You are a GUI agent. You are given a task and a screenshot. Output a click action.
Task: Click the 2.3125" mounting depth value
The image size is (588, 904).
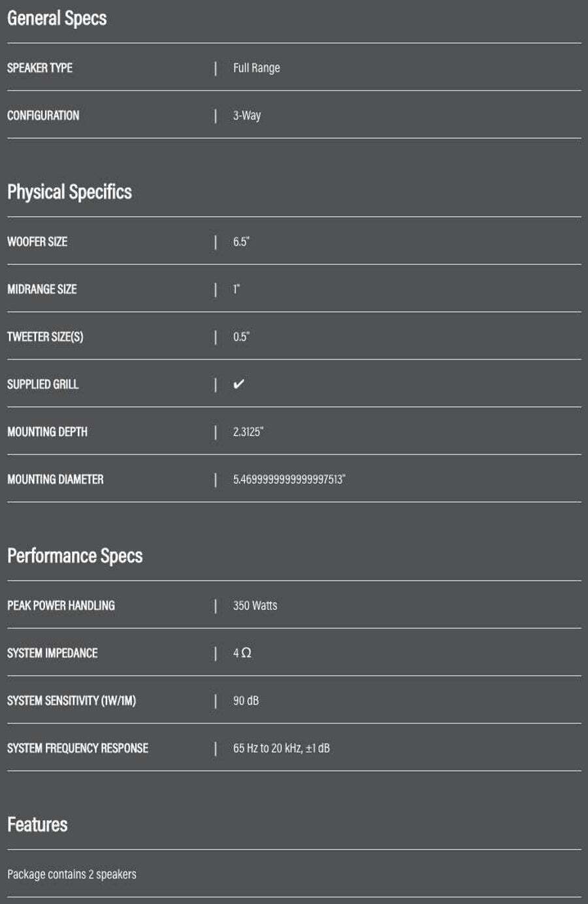click(x=248, y=431)
